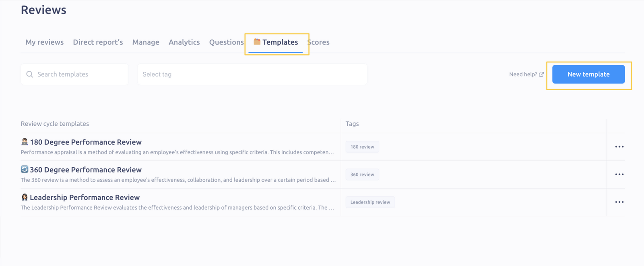This screenshot has width=644, height=266.
Task: Click the magnifier icon in search box
Action: point(29,74)
